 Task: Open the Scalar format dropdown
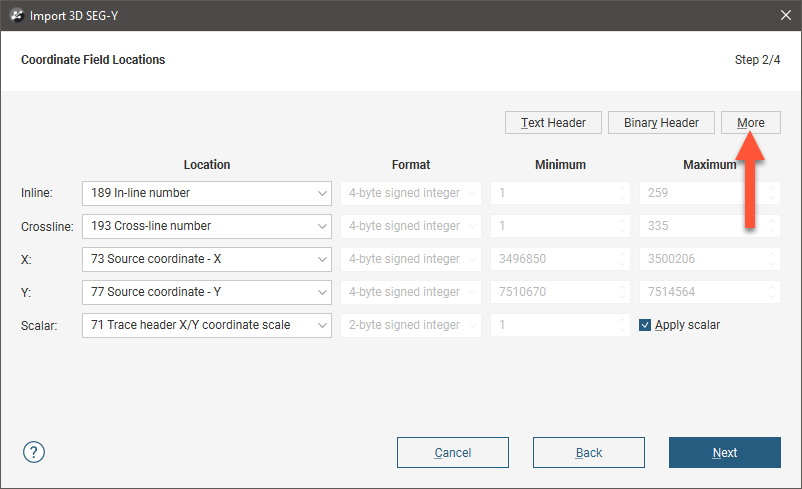coord(410,325)
